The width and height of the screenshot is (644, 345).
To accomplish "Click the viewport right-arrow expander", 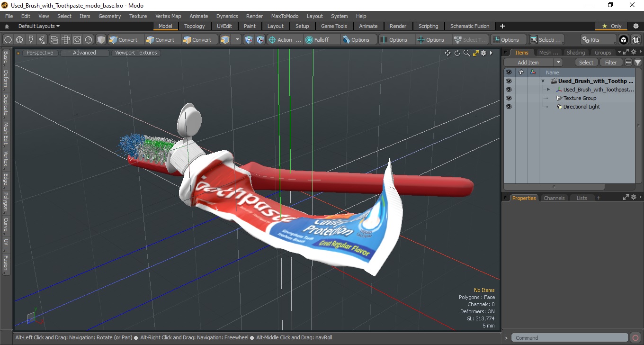I will (492, 53).
